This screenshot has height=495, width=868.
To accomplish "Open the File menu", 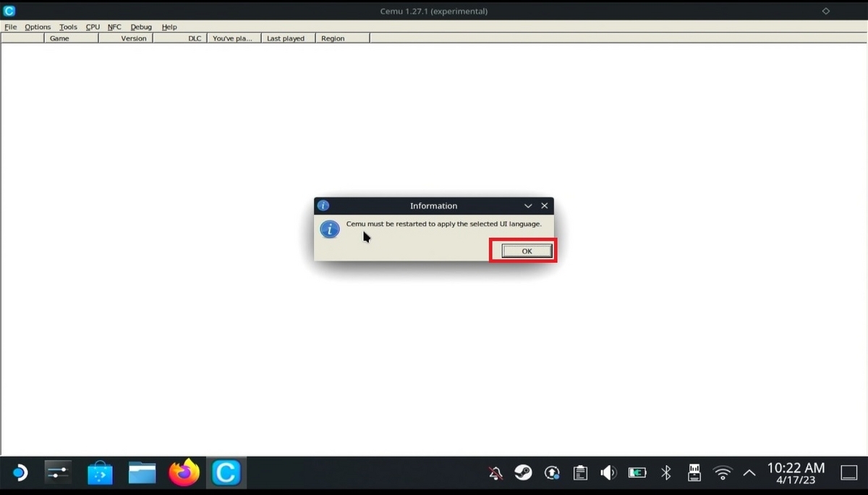I will click(10, 27).
